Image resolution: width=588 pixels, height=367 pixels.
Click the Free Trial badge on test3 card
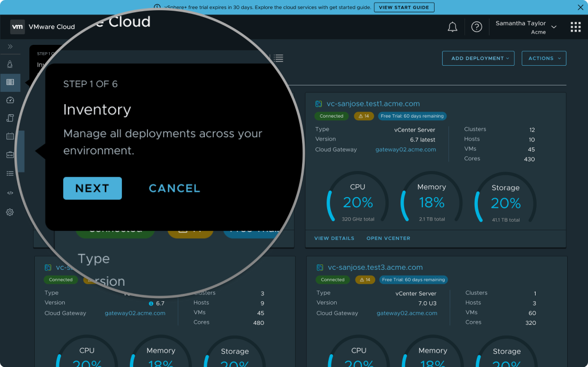(413, 279)
